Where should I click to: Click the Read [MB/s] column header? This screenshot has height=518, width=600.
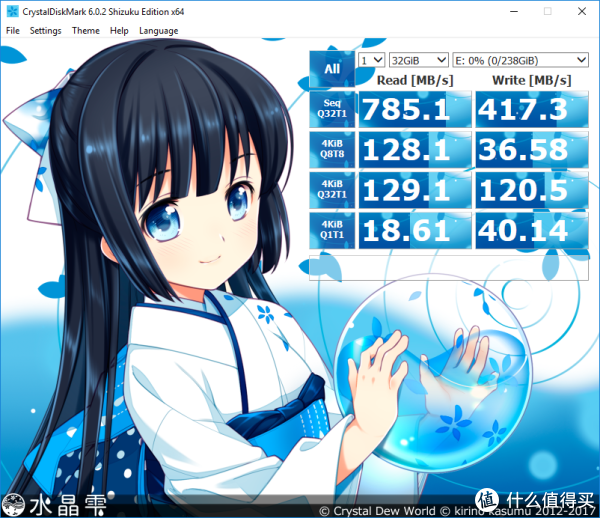pos(415,80)
